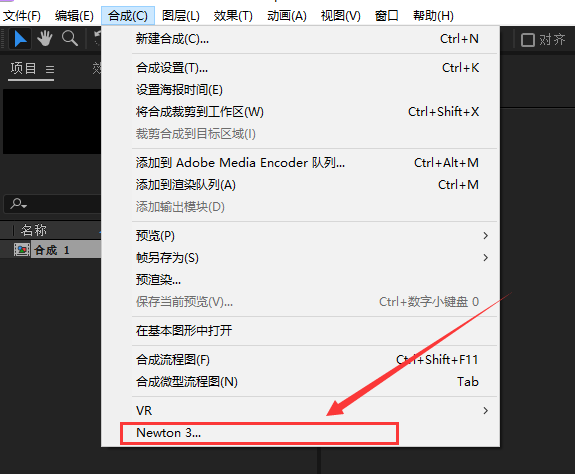Select the Zoom magnifier tool
575x474 pixels.
click(x=70, y=38)
